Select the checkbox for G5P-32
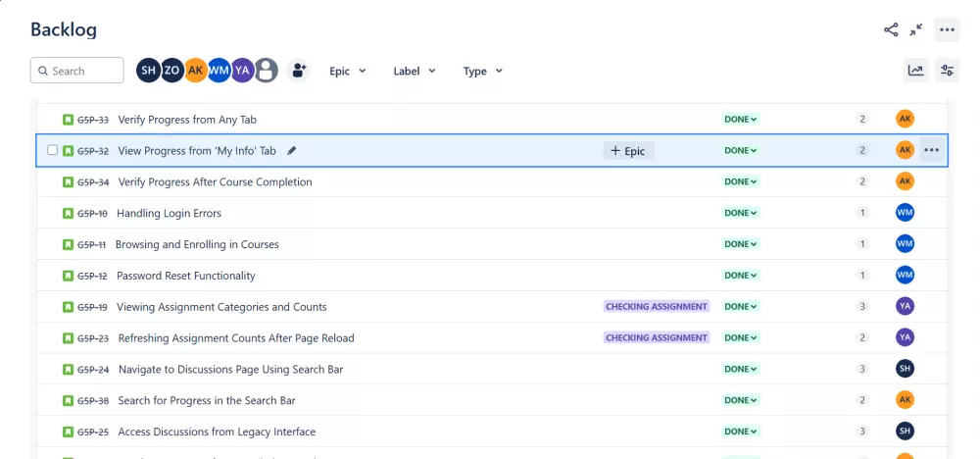The height and width of the screenshot is (459, 980). coord(53,151)
